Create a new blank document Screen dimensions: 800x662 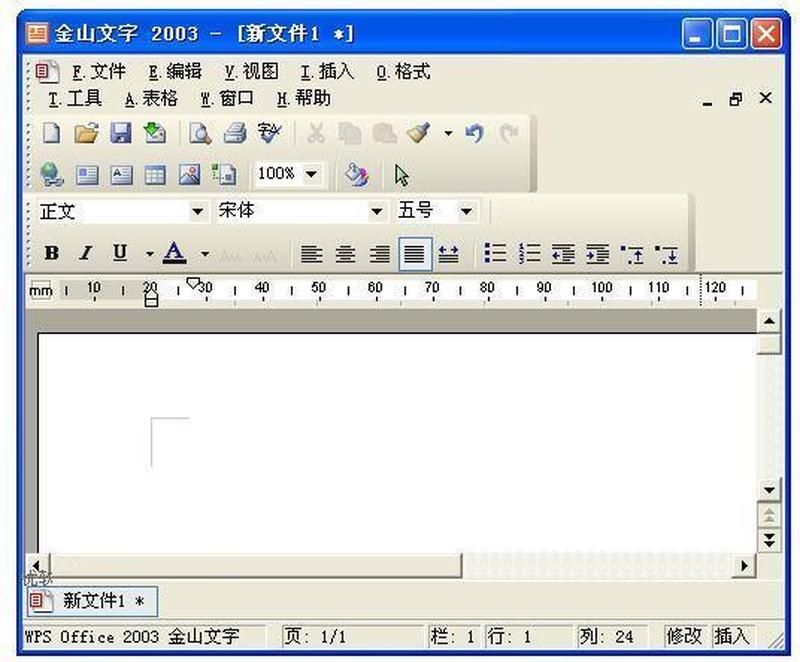click(x=52, y=134)
